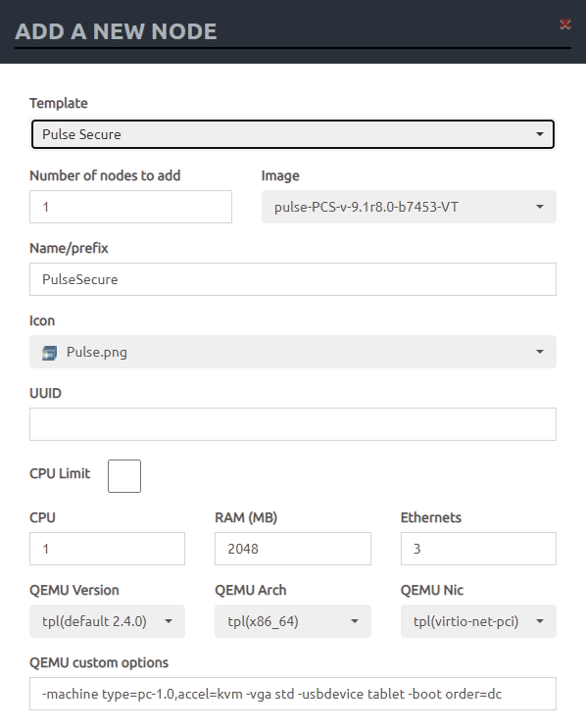The width and height of the screenshot is (586, 728).
Task: Click the RAM (MB) label
Action: 246,517
